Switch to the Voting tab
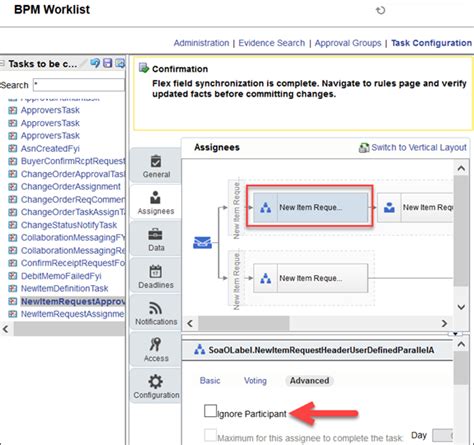Image resolution: width=474 pixels, height=445 pixels. (255, 381)
